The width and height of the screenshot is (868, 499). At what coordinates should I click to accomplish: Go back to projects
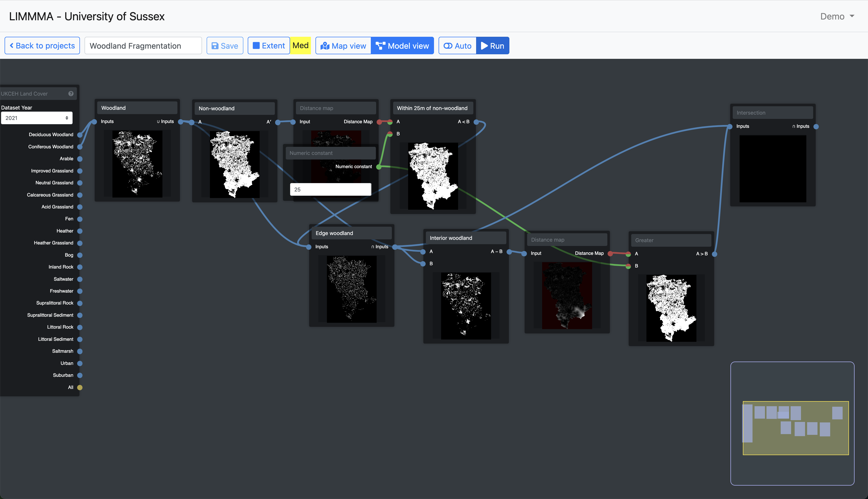click(42, 46)
